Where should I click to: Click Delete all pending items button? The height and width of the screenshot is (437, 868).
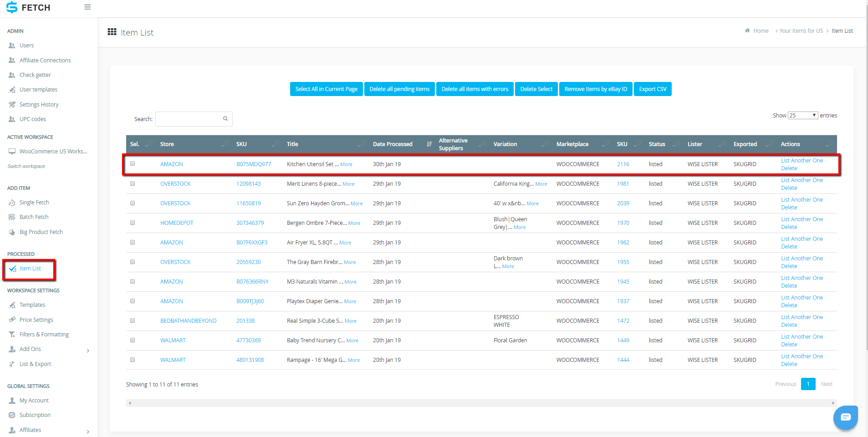399,89
